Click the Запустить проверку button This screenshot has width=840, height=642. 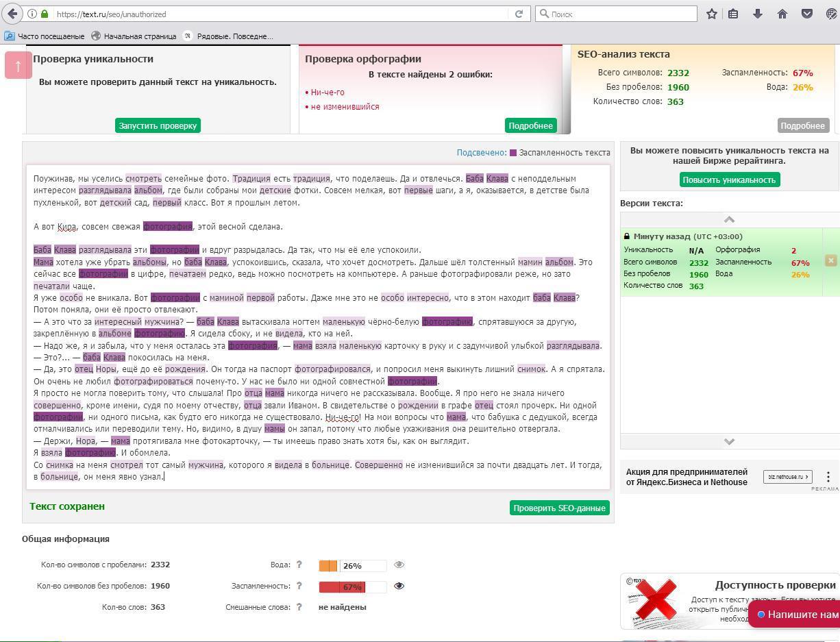point(158,125)
